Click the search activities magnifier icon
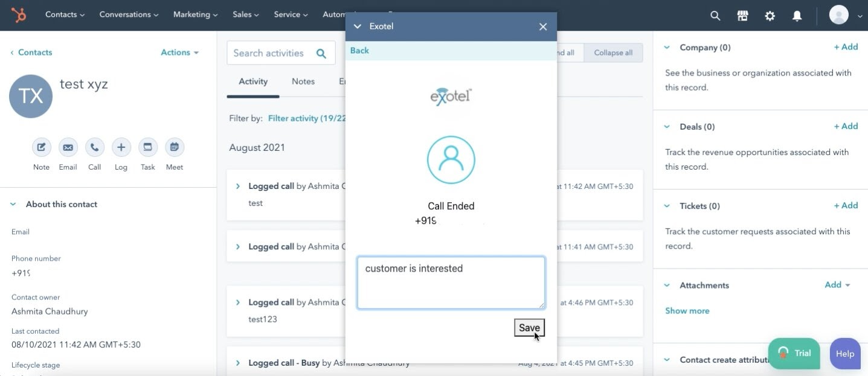 (x=321, y=54)
